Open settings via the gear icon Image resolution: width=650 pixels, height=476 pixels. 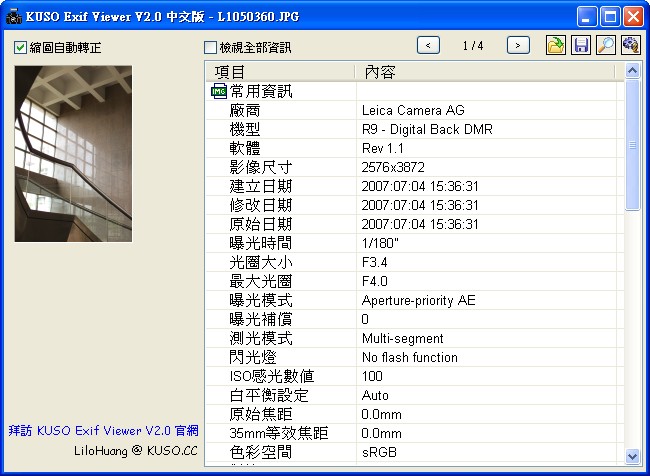tap(631, 45)
